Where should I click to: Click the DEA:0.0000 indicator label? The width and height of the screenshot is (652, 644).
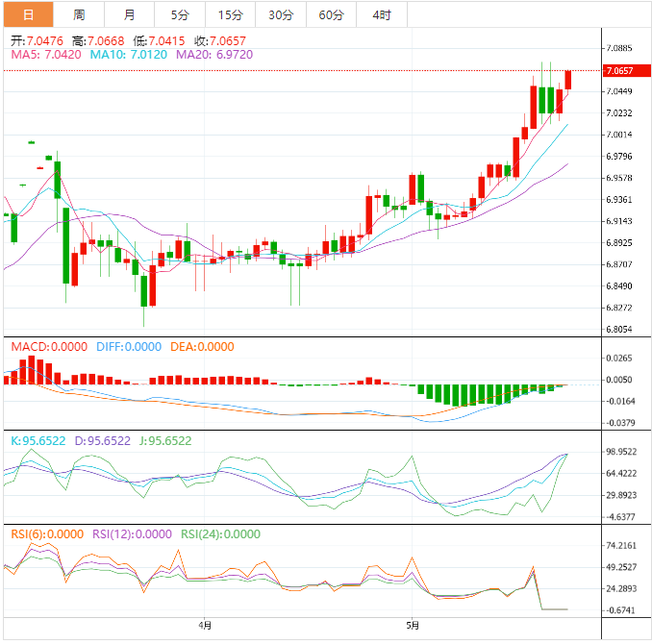tap(202, 346)
